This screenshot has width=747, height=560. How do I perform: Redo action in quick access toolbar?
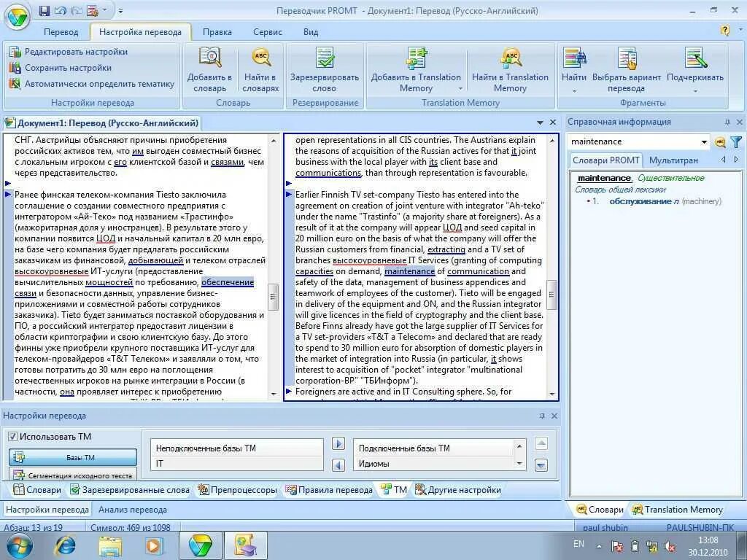point(76,10)
